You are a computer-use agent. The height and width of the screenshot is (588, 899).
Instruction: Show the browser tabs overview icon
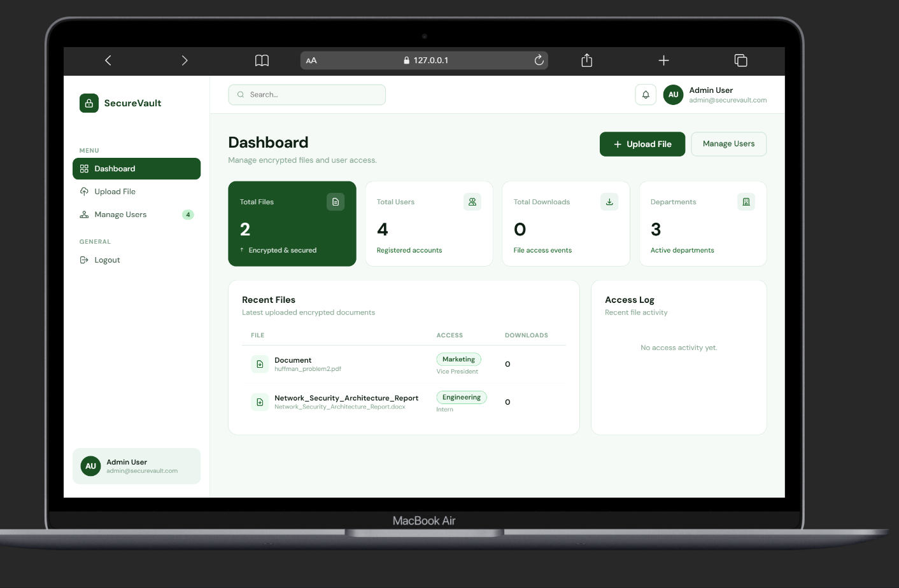pos(740,60)
